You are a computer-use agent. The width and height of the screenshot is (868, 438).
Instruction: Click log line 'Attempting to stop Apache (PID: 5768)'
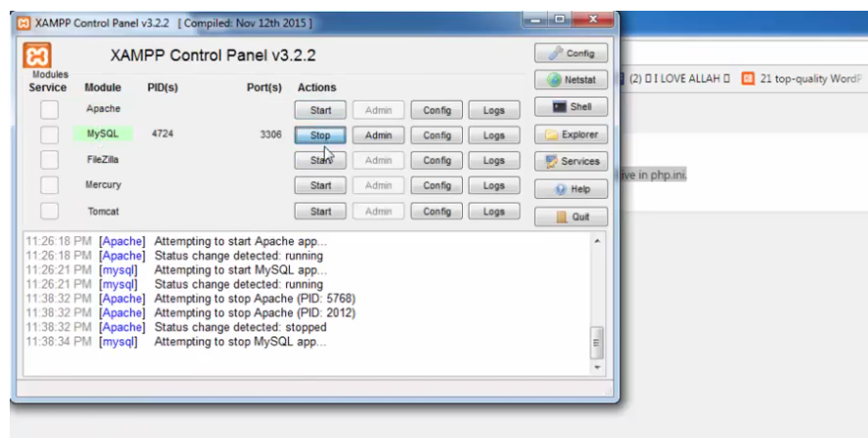point(255,299)
